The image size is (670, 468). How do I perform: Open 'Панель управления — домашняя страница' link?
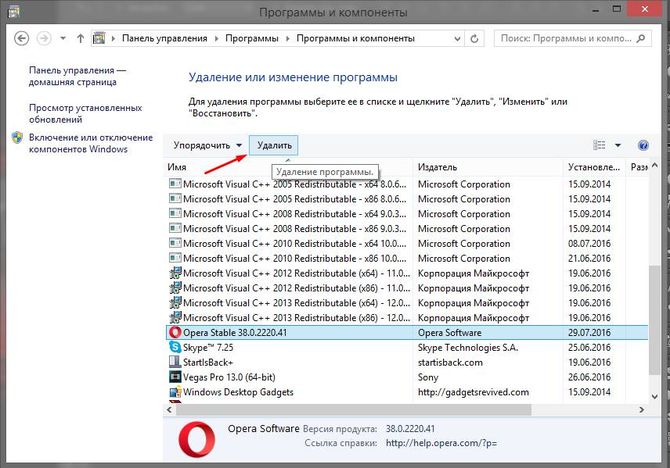[x=77, y=76]
